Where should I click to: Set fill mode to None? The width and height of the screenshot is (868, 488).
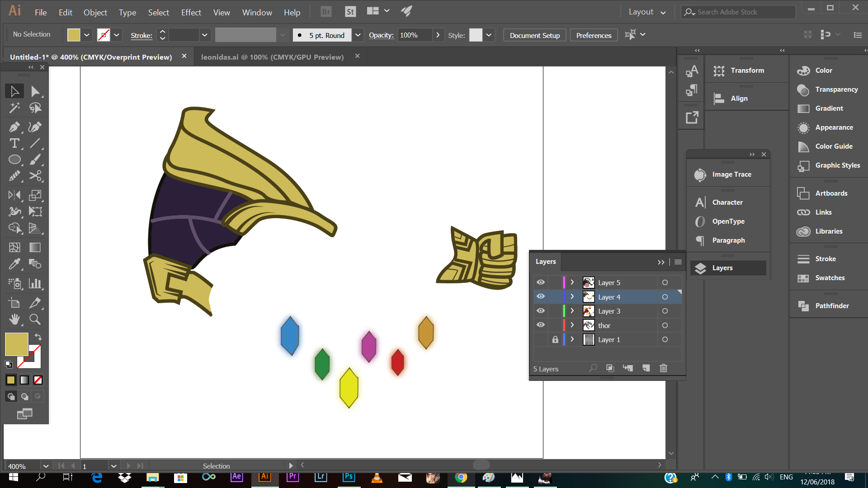pyautogui.click(x=38, y=380)
